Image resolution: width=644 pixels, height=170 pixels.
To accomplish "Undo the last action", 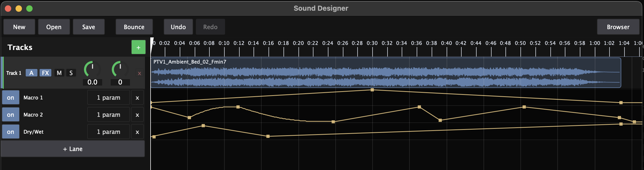I will coord(178,27).
